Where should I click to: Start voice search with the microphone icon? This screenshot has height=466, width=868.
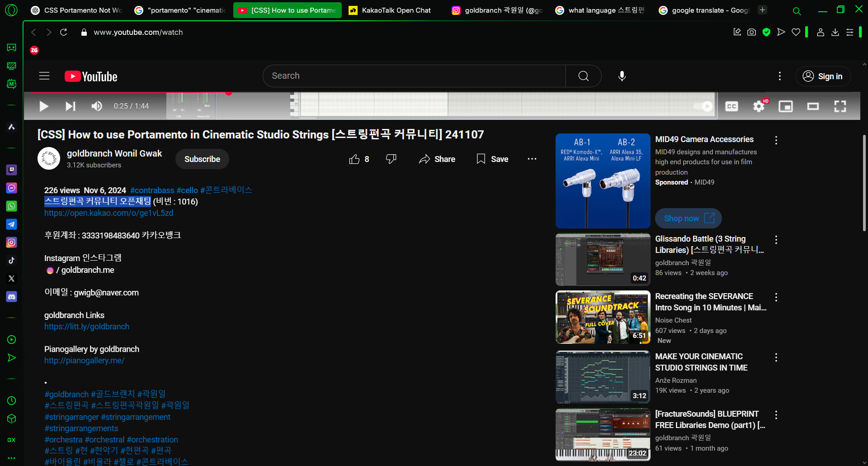[622, 76]
